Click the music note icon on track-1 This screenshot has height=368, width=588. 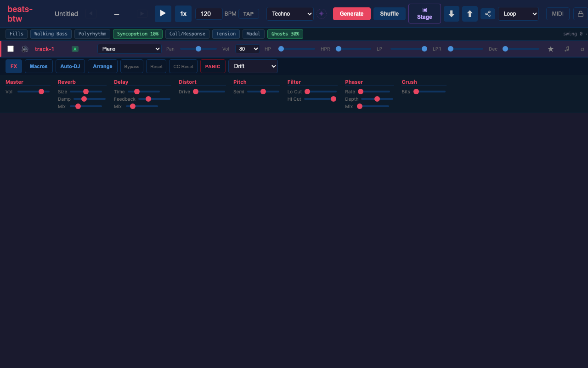[x=566, y=48]
